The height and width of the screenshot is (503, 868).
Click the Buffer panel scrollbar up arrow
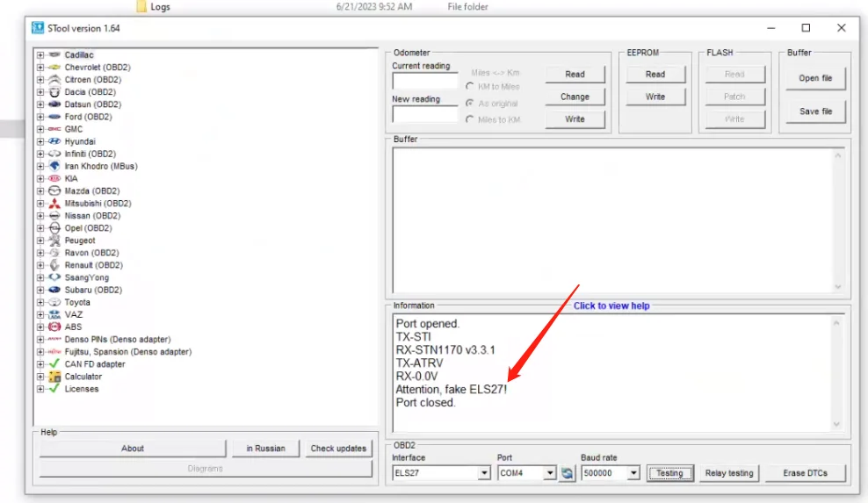837,155
